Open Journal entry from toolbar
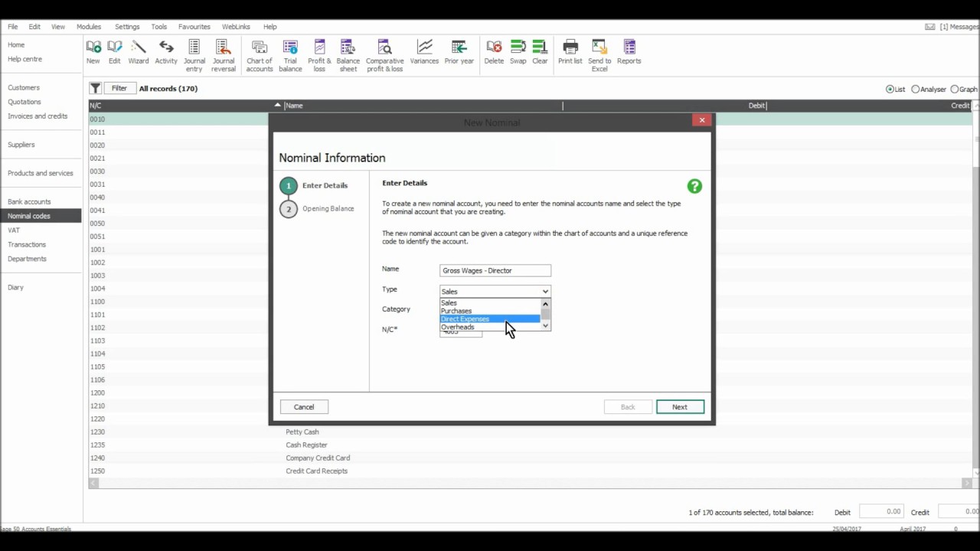 194,56
